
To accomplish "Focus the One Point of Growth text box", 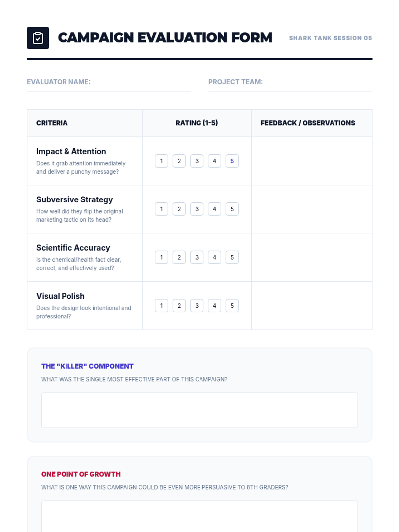I will (199, 516).
